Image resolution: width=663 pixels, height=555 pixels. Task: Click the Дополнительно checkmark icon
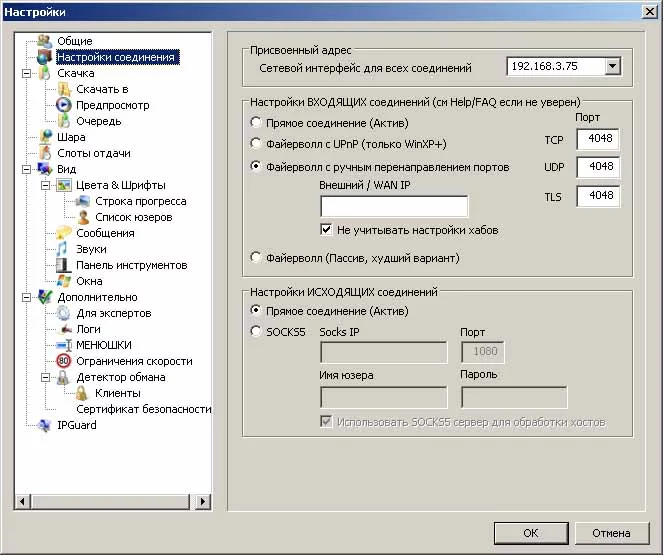click(45, 297)
